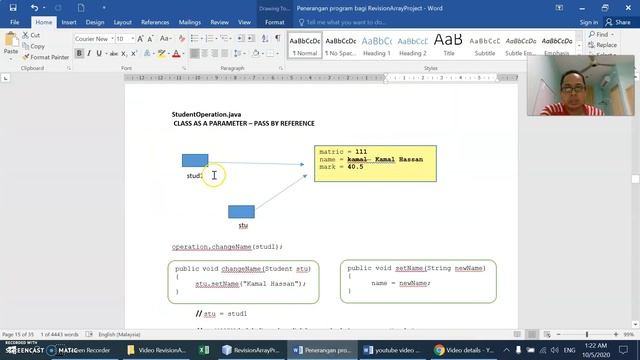Open the Change Case dropdown

click(x=165, y=39)
